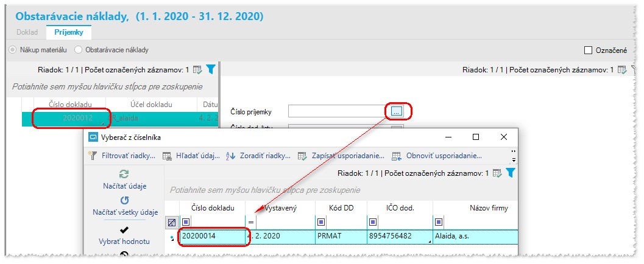Screen dimensions: 644x264
Task: Select the Obstarávacie náklady radio button
Action: coord(79,50)
